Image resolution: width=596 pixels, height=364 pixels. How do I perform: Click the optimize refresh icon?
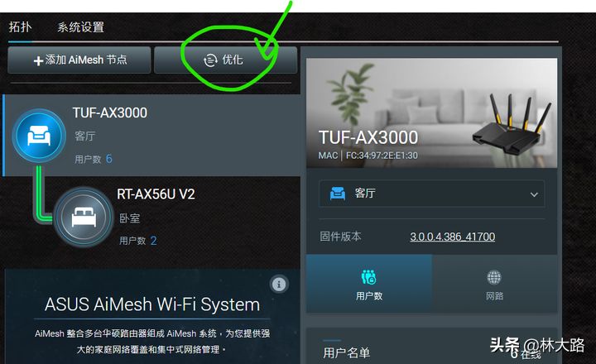[x=210, y=60]
